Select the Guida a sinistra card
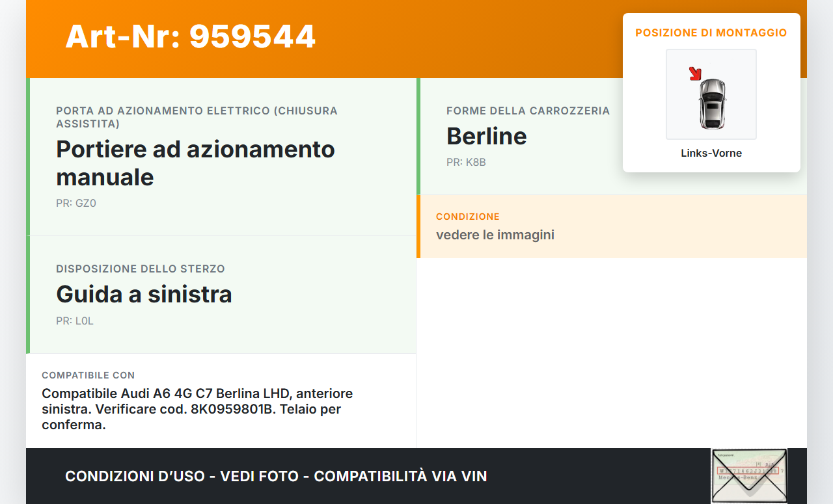 [221, 295]
